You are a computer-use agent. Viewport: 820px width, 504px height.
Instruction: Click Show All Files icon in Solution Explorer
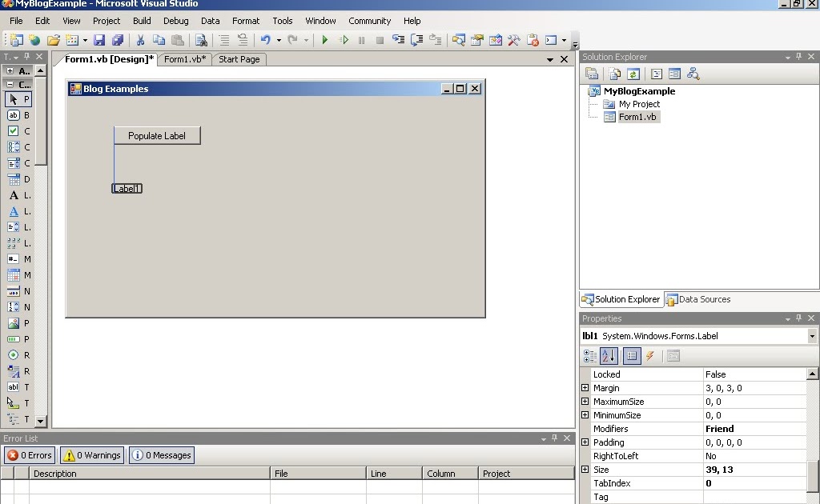[614, 74]
